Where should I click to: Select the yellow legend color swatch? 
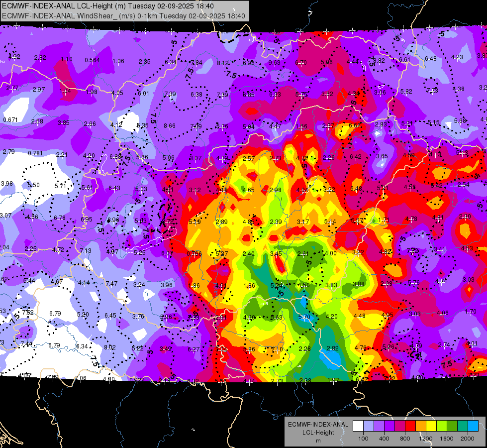coord(431,426)
